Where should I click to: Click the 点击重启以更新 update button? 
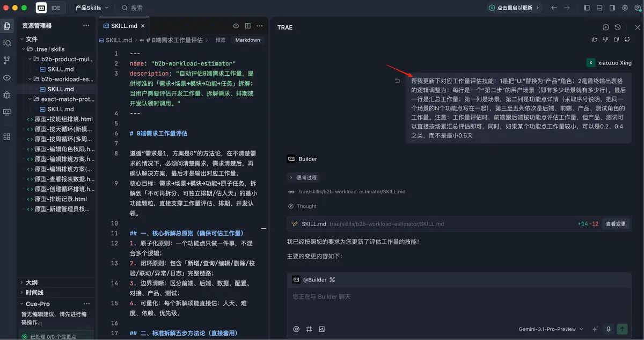[x=514, y=8]
